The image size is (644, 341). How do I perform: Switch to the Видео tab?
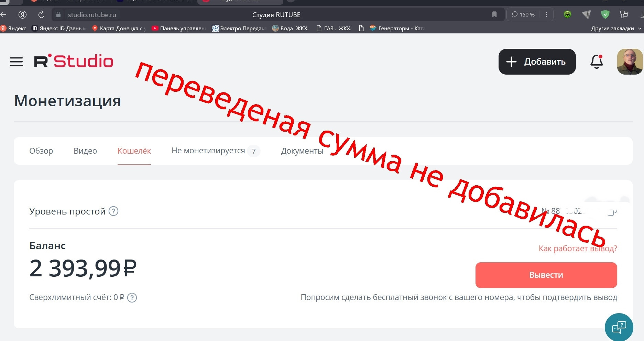(x=85, y=151)
